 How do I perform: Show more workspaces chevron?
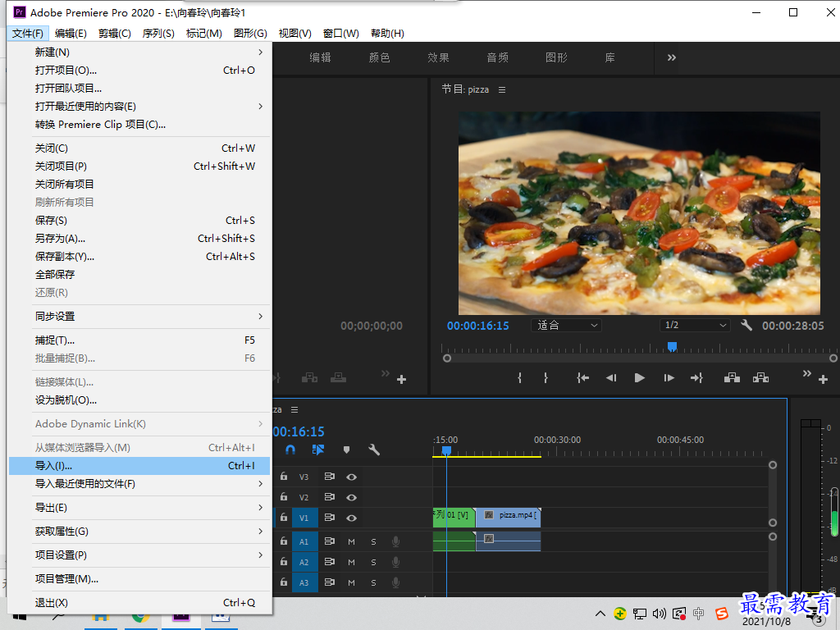[671, 57]
